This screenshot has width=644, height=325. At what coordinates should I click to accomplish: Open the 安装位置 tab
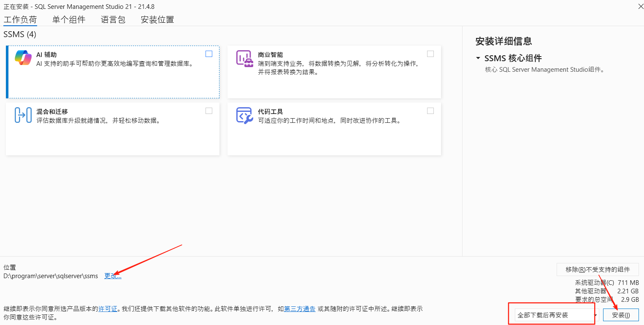(x=157, y=19)
